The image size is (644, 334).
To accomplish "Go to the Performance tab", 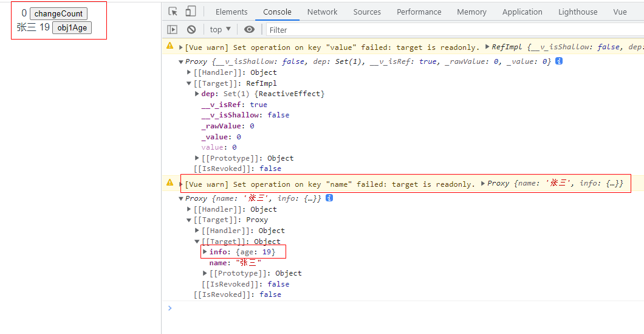I will pos(419,12).
